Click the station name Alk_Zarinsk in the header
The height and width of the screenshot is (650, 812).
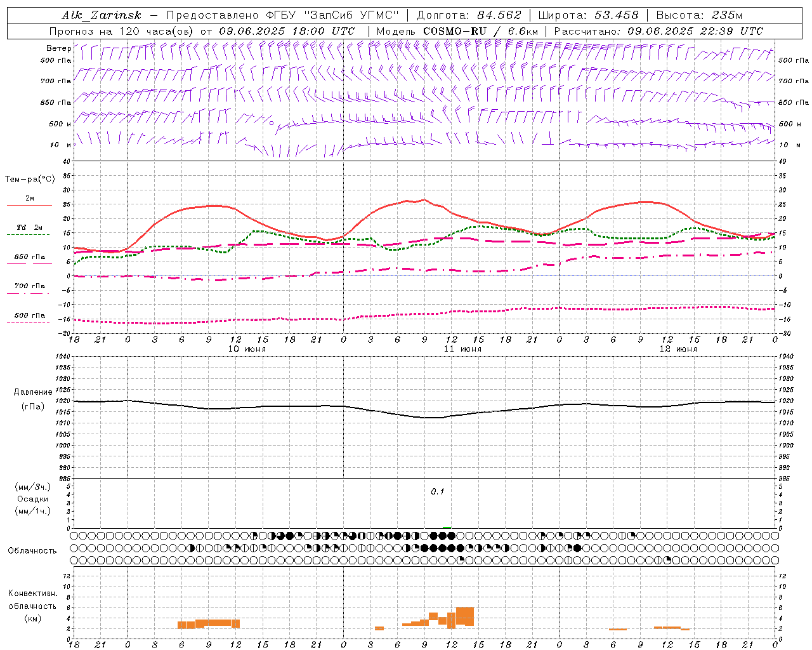tap(101, 15)
